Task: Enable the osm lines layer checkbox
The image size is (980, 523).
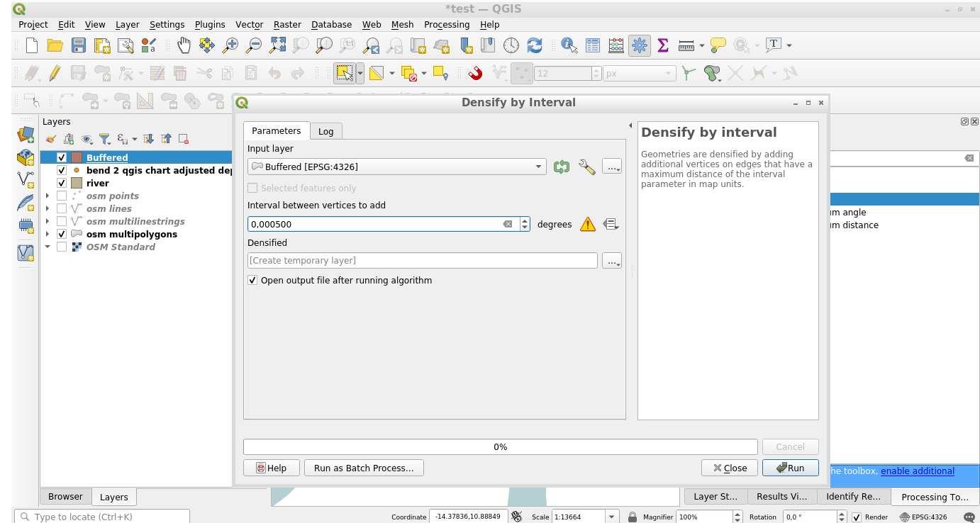Action: coord(62,208)
